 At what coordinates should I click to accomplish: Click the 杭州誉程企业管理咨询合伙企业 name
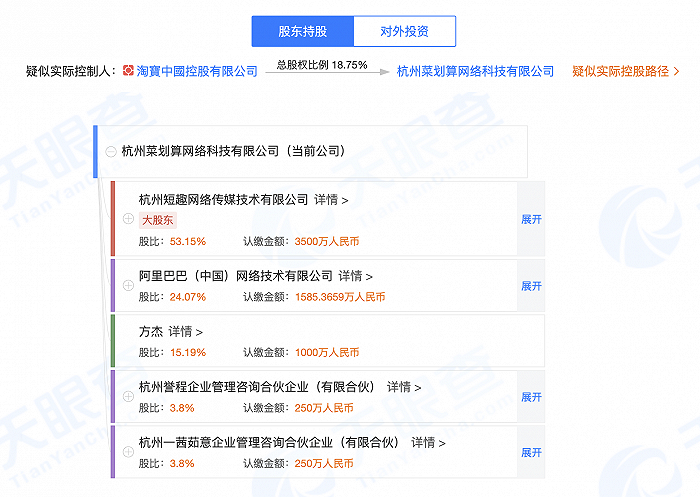click(x=257, y=387)
